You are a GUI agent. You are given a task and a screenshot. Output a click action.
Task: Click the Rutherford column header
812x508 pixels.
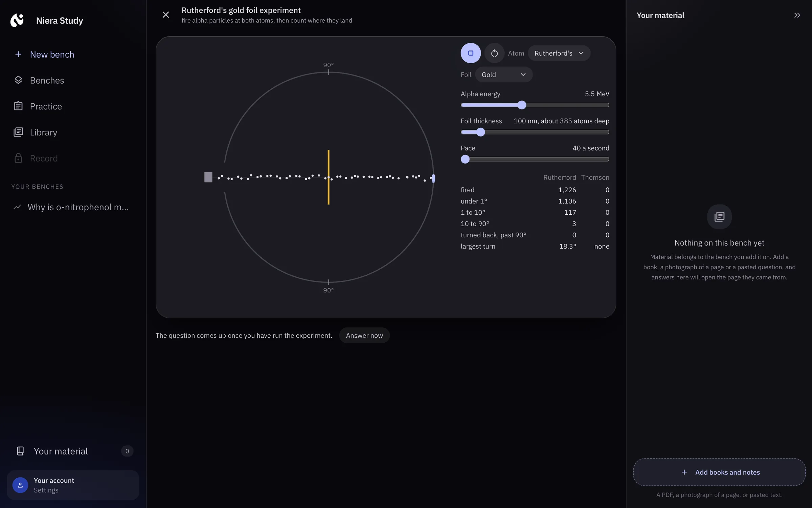tap(560, 177)
